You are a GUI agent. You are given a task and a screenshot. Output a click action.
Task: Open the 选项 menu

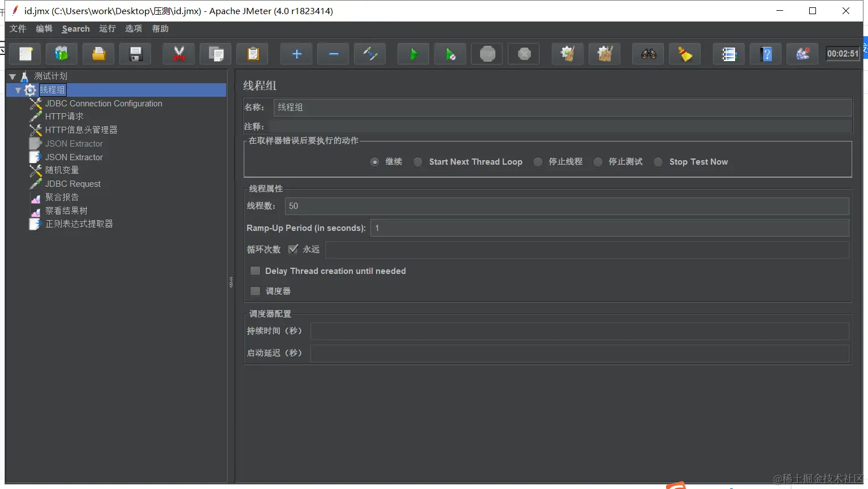133,29
